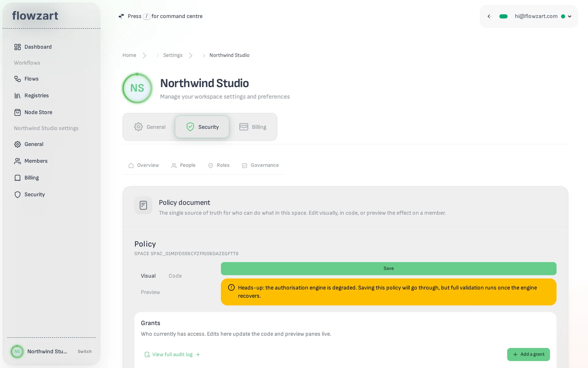Toggle the green pill switch in top bar
Image resolution: width=588 pixels, height=368 pixels.
click(503, 17)
